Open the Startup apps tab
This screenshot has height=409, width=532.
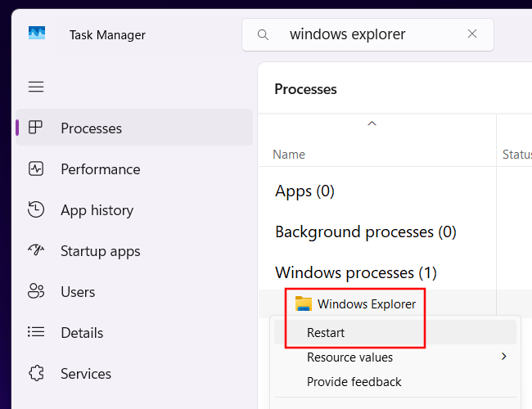(x=101, y=252)
